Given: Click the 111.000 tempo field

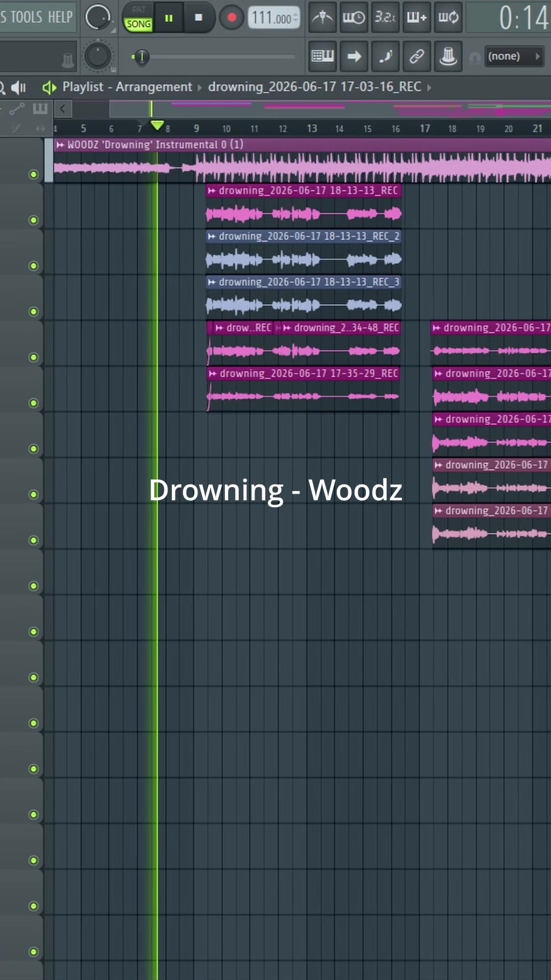Looking at the screenshot, I should pyautogui.click(x=274, y=18).
